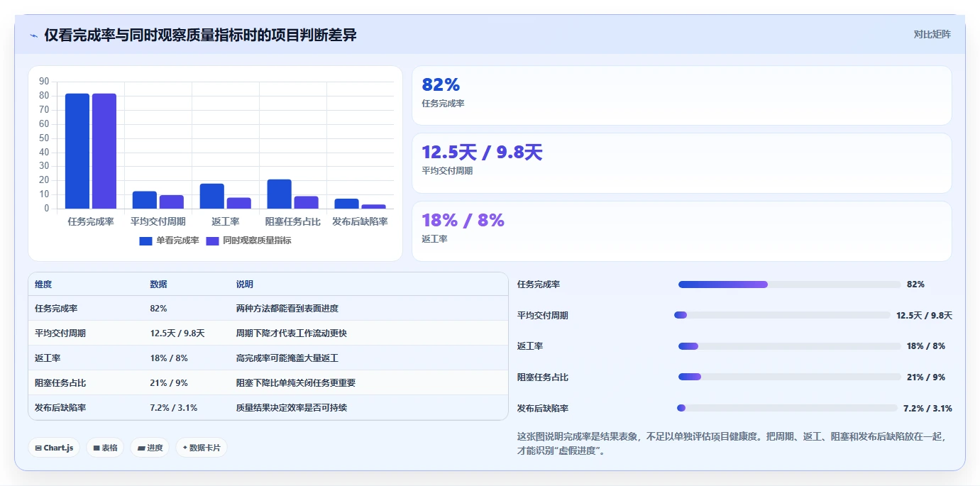Click the 维度 column header

click(43, 284)
